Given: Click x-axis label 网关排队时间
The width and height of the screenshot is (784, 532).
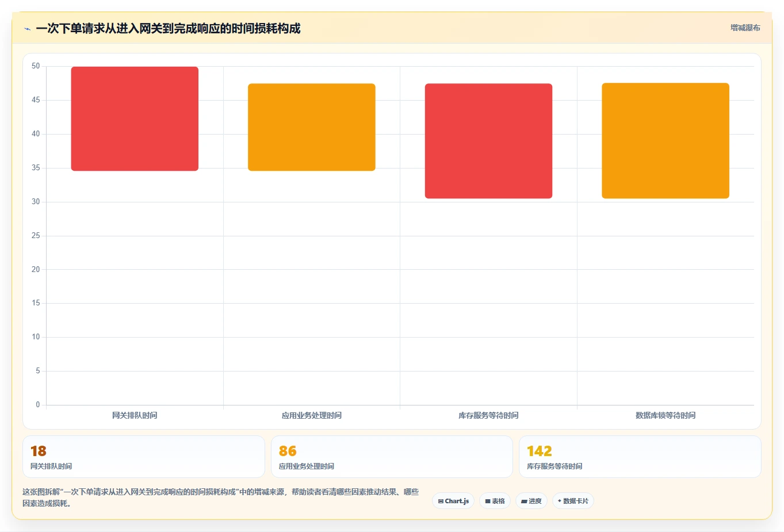Looking at the screenshot, I should (x=135, y=415).
